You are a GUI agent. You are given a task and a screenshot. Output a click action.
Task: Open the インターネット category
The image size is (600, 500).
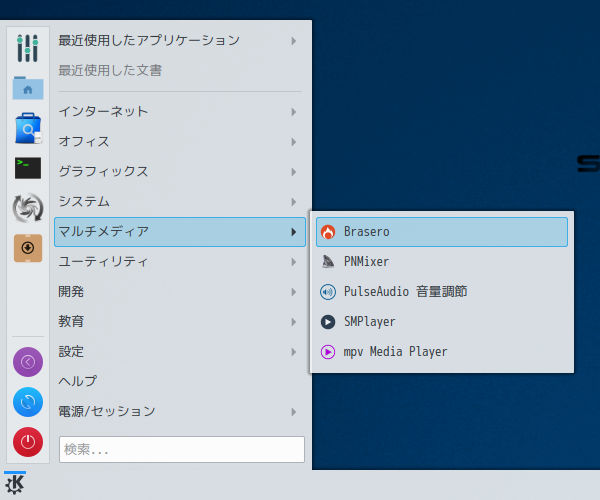180,112
